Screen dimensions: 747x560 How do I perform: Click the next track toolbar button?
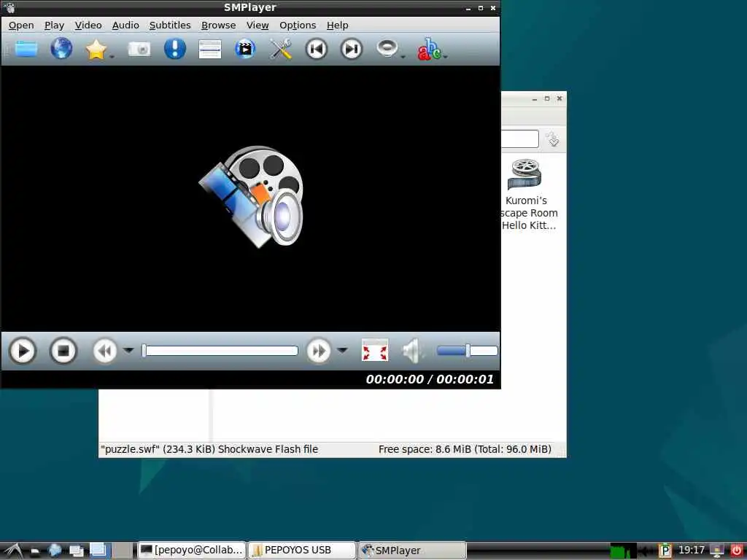tap(352, 49)
